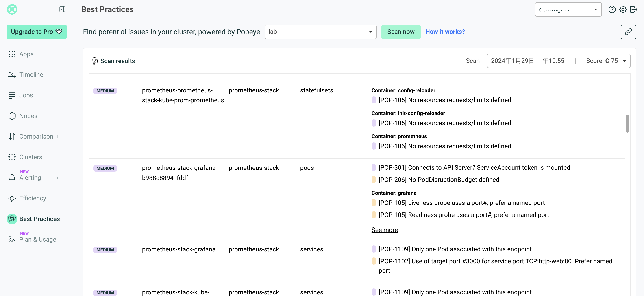Open the help question mark icon
Image resolution: width=644 pixels, height=296 pixels.
[612, 9]
